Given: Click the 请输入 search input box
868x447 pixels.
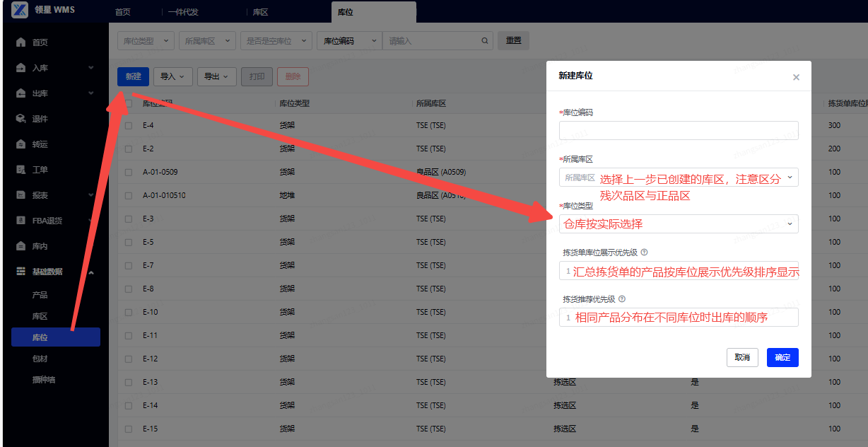Looking at the screenshot, I should pyautogui.click(x=431, y=41).
